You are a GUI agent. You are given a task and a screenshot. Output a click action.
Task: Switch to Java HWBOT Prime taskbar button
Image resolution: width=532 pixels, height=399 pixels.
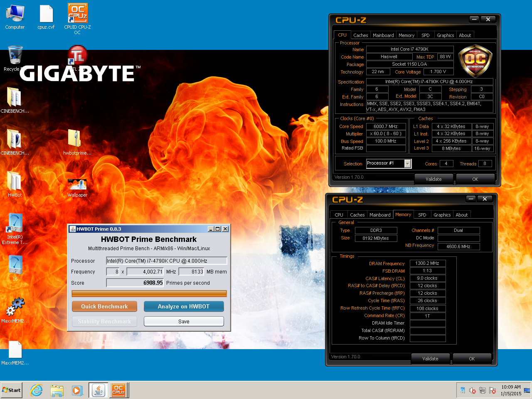pyautogui.click(x=99, y=390)
